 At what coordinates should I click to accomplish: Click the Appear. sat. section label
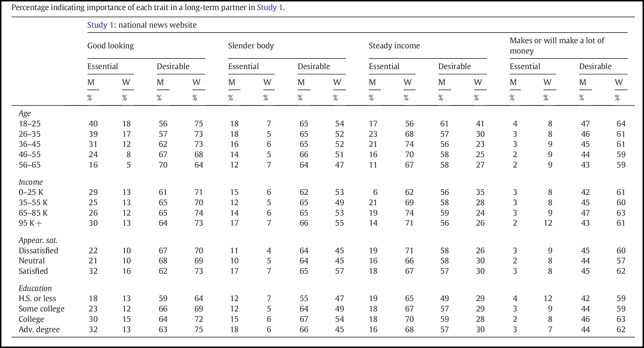click(x=38, y=240)
